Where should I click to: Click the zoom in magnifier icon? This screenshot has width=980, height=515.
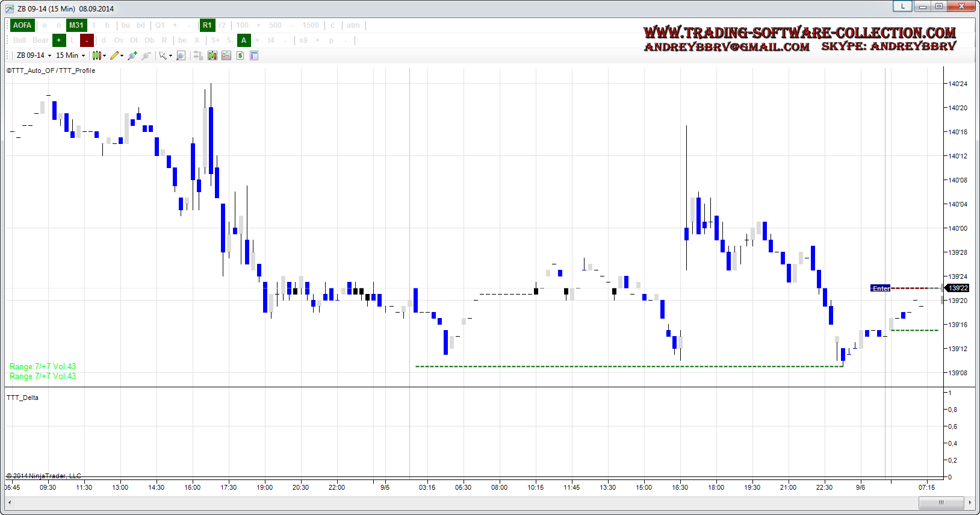point(132,55)
